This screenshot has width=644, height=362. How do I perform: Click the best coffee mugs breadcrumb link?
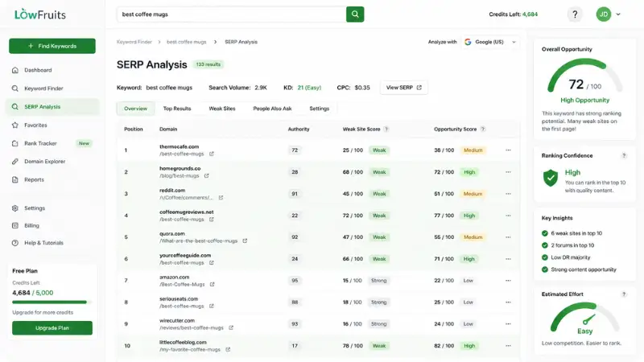[187, 42]
